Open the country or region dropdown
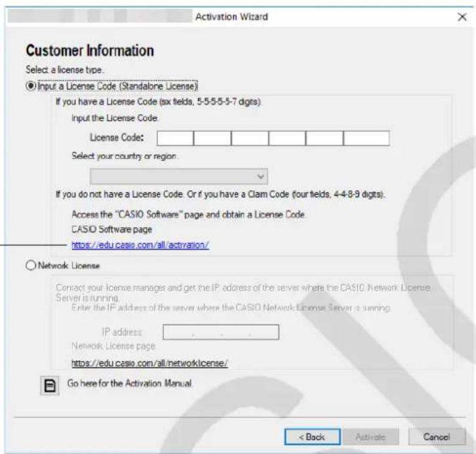 point(179,176)
